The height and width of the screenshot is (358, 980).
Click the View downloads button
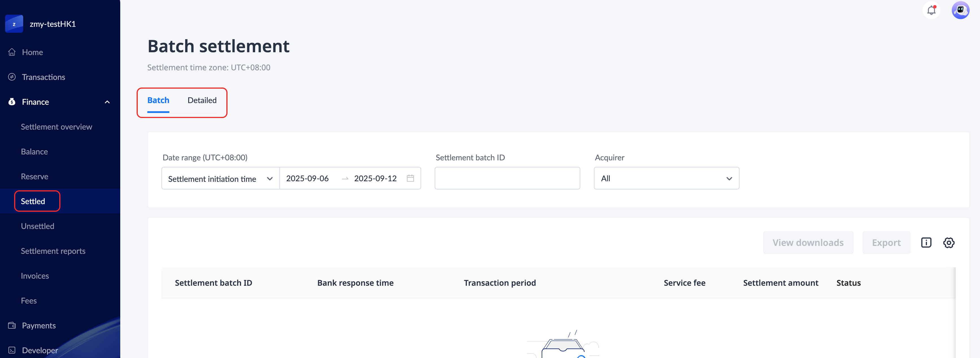pyautogui.click(x=808, y=243)
